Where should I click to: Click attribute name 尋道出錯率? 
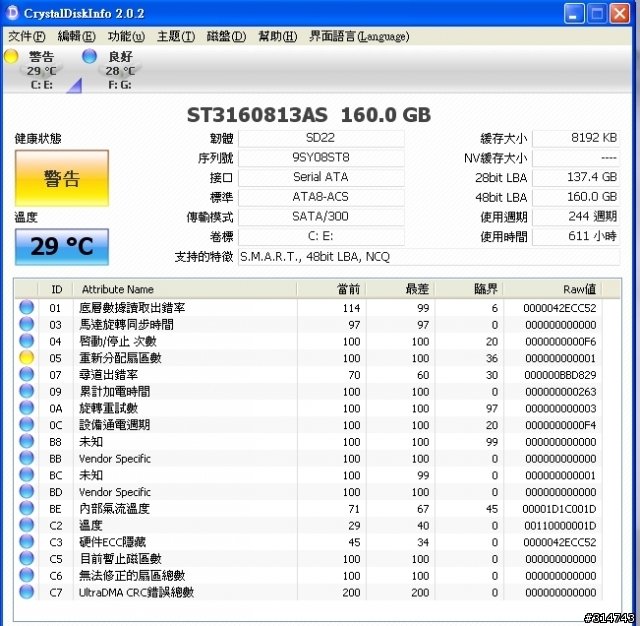click(109, 375)
